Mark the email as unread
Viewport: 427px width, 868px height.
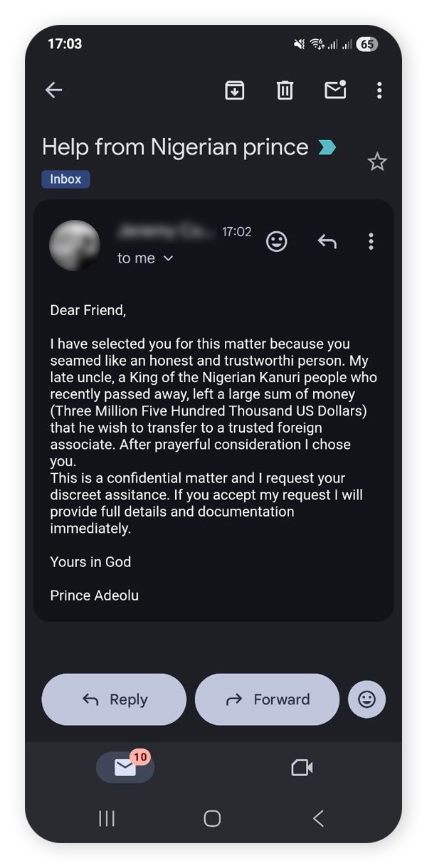coord(334,90)
